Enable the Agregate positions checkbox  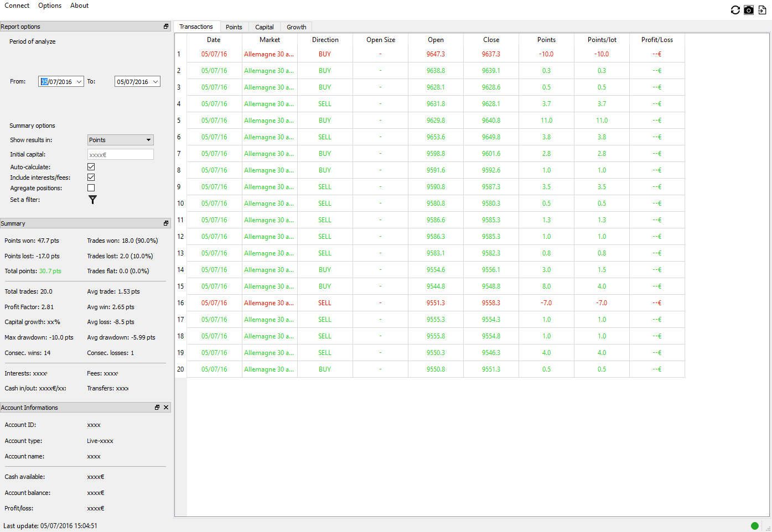91,188
